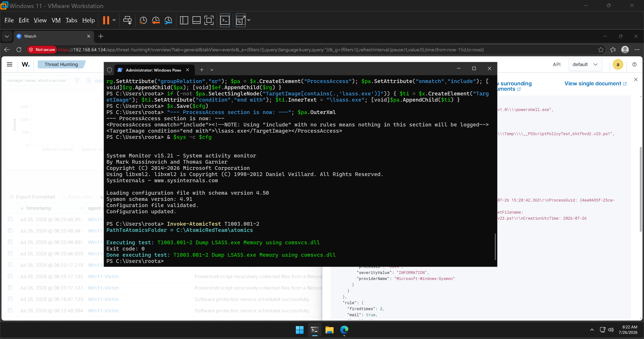644x339 pixels.
Task: Click the Wazuh flyout vertical scrollbar
Action: coord(640,189)
